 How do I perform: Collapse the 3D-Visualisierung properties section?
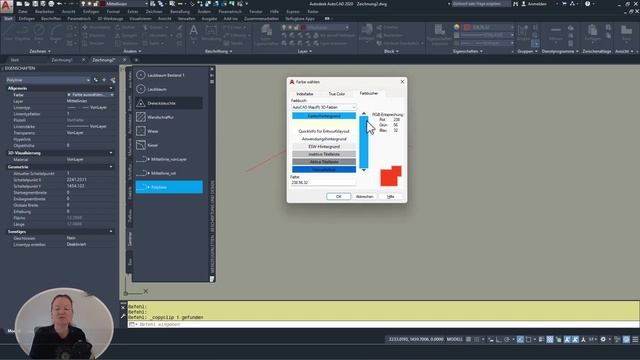pos(111,153)
